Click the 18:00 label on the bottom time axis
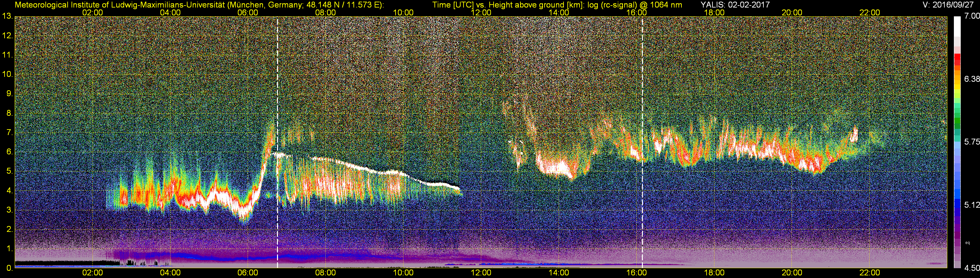Viewport: 980px width, 278px height. (x=714, y=273)
